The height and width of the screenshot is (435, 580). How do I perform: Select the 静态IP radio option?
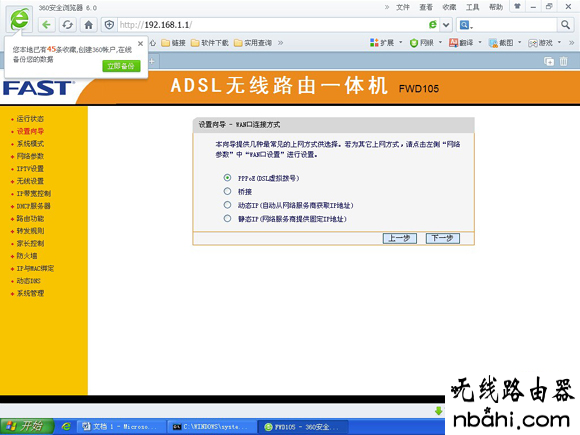tap(227, 219)
